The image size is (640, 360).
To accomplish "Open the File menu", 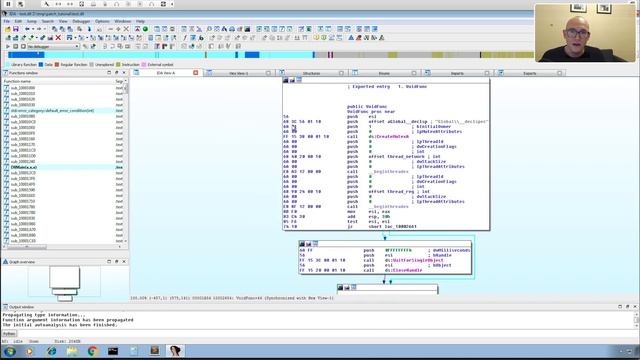I will click(x=7, y=21).
